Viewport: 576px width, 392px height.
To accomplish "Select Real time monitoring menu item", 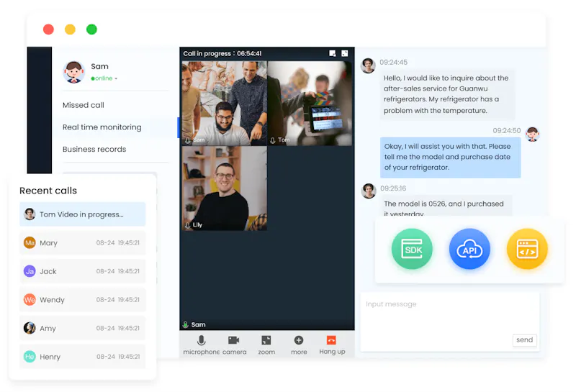I will [102, 127].
